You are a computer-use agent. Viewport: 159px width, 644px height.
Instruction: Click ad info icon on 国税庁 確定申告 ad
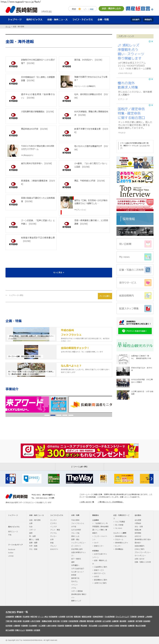pos(149,105)
